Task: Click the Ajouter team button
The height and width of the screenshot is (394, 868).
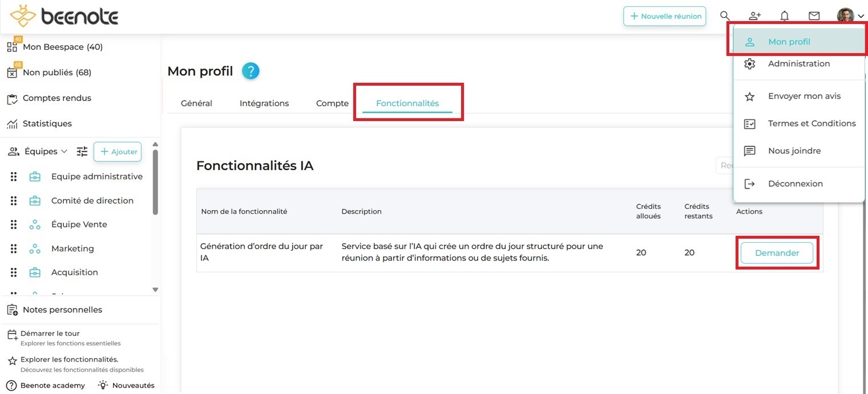Action: [118, 152]
